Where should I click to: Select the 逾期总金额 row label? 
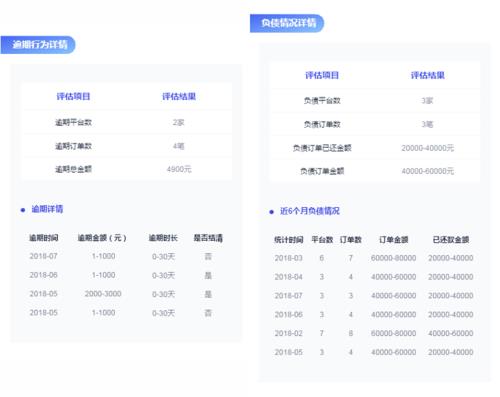tap(73, 169)
